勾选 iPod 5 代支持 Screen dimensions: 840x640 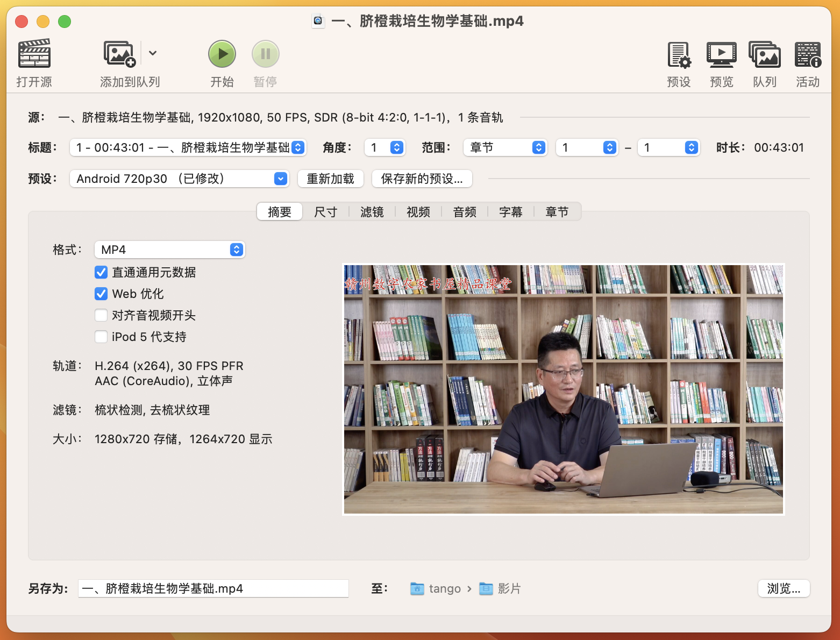[101, 337]
